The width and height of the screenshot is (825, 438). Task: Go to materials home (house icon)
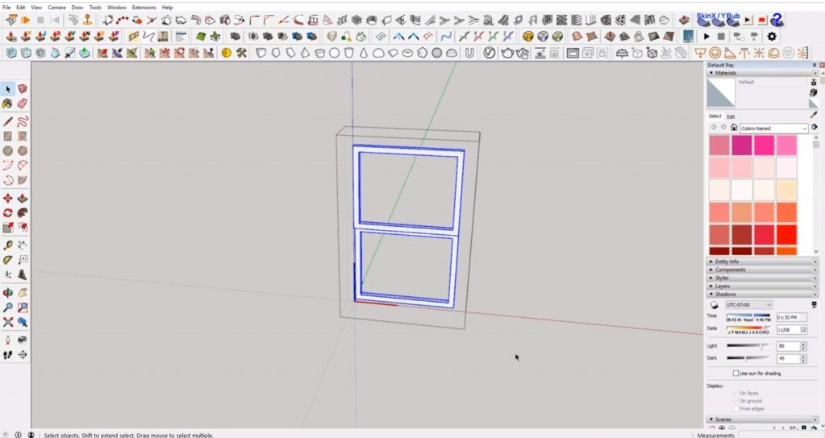(734, 127)
